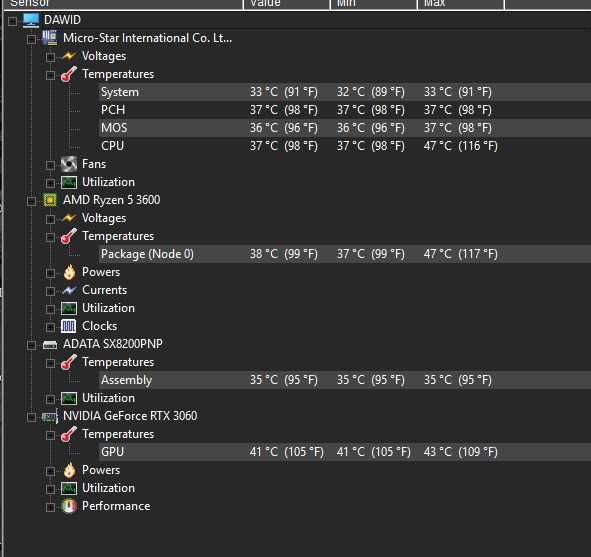
Task: Click Package max value 47 °C (117 °F)
Action: tap(460, 254)
